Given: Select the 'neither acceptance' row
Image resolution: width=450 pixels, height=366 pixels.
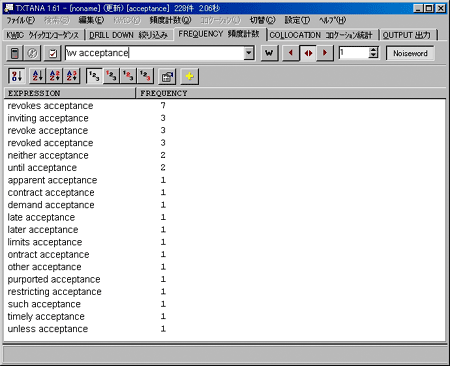Looking at the screenshot, I should [x=224, y=155].
